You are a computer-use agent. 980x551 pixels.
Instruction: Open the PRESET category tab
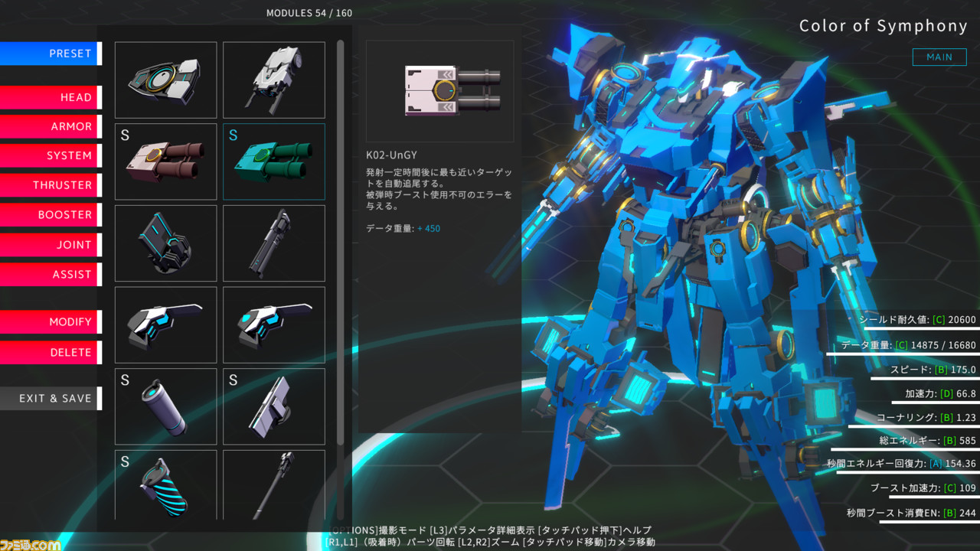[51, 54]
